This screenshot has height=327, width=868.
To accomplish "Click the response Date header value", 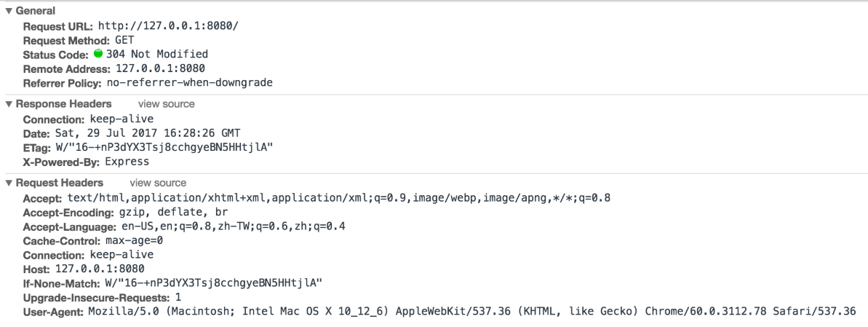I will pos(148,133).
